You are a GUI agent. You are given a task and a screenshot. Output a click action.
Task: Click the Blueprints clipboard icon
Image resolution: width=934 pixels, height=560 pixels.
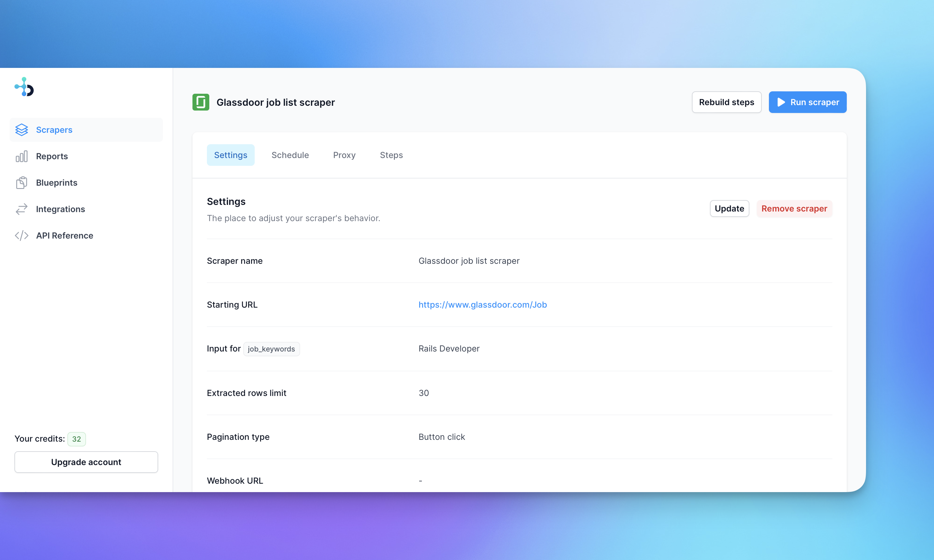click(22, 183)
